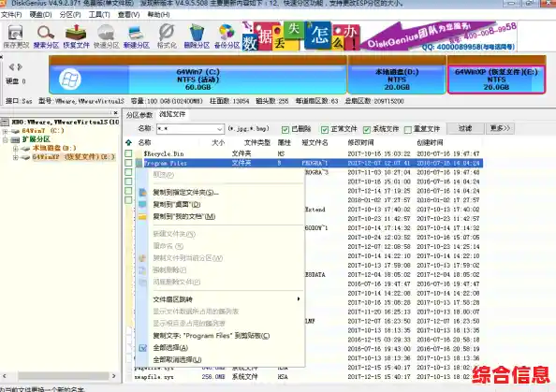Go to previous disk with left arrow
Image resolution: width=556 pixels, height=392 pixels.
click(11, 67)
